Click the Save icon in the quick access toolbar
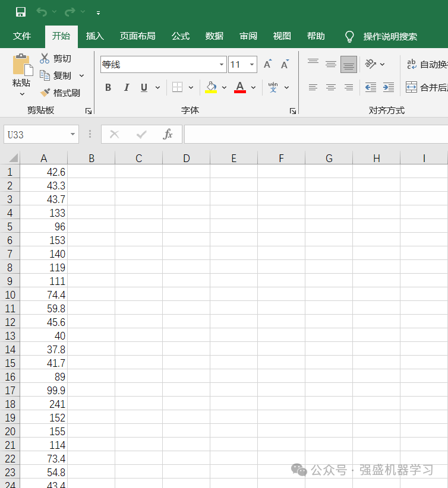The image size is (448, 488). pyautogui.click(x=21, y=12)
